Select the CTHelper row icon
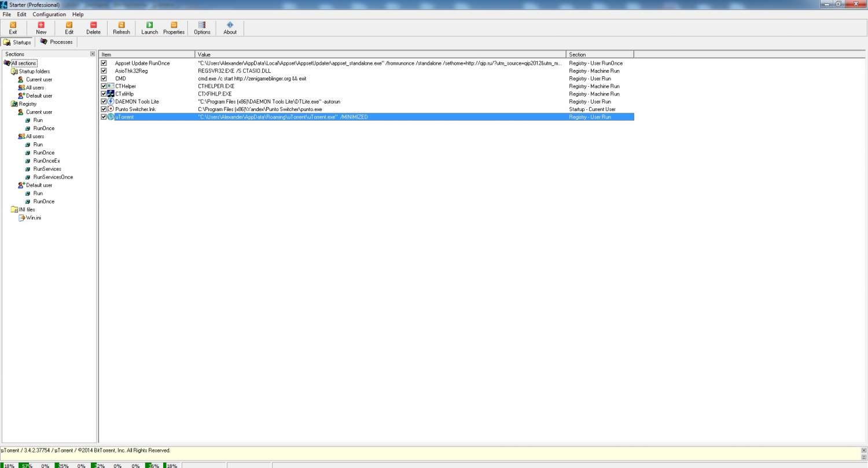 pyautogui.click(x=111, y=86)
